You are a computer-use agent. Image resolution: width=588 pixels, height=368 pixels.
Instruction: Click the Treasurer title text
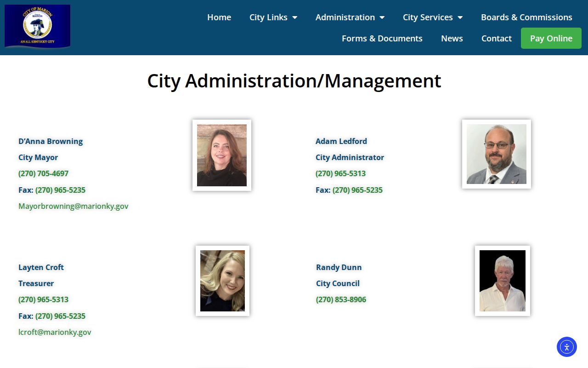coord(36,283)
